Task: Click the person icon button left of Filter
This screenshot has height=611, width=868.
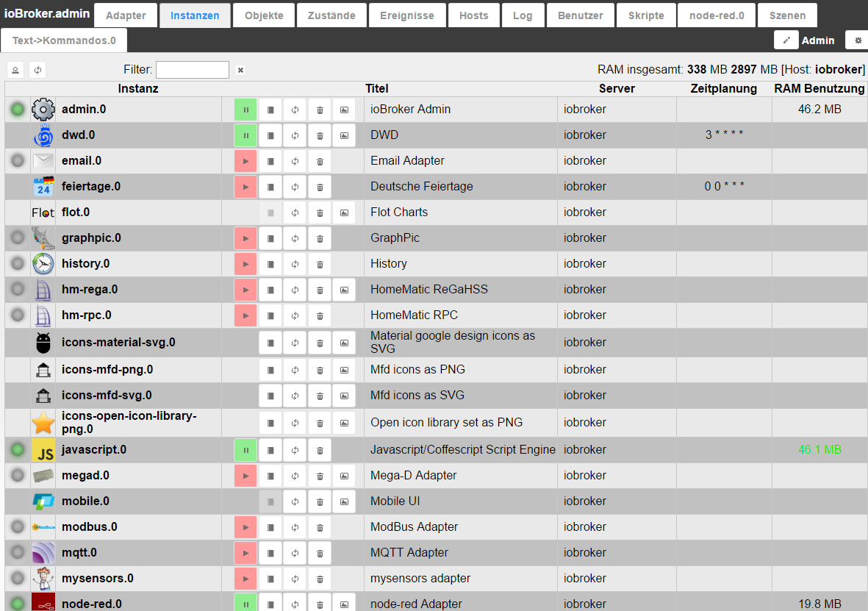Action: pyautogui.click(x=15, y=70)
